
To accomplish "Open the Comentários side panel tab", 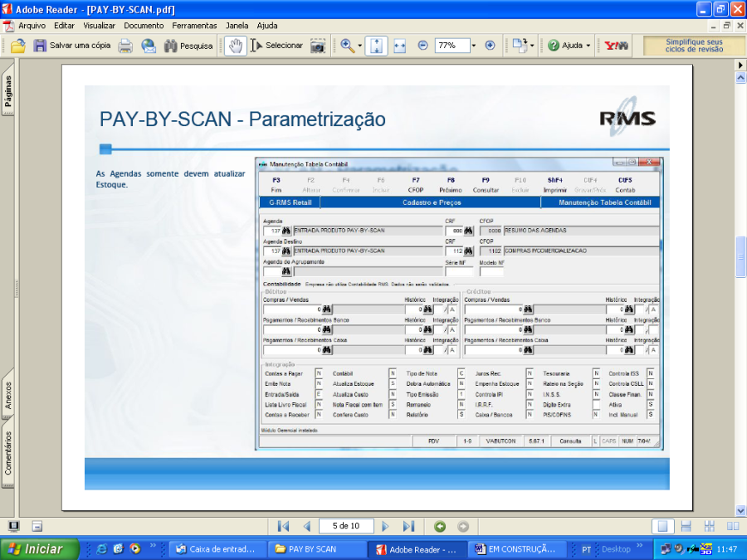I will coord(8,453).
